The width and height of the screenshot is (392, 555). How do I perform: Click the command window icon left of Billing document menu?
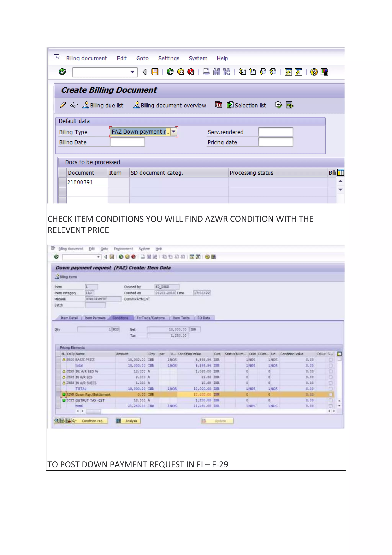(57, 57)
